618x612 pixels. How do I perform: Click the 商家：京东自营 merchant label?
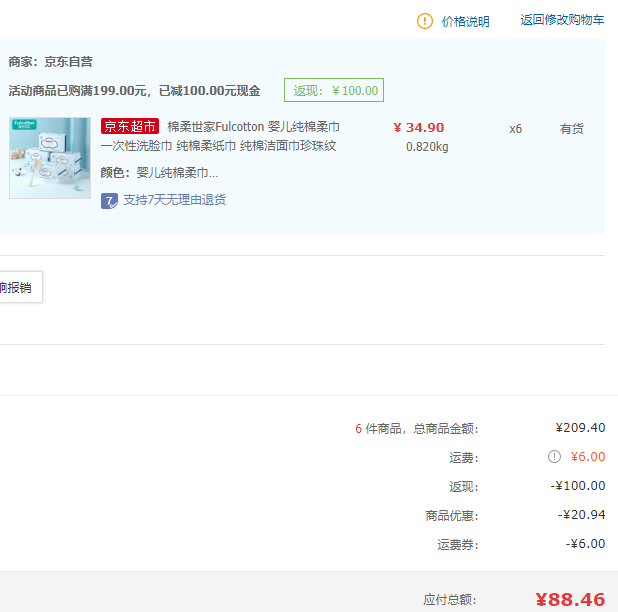[x=50, y=62]
